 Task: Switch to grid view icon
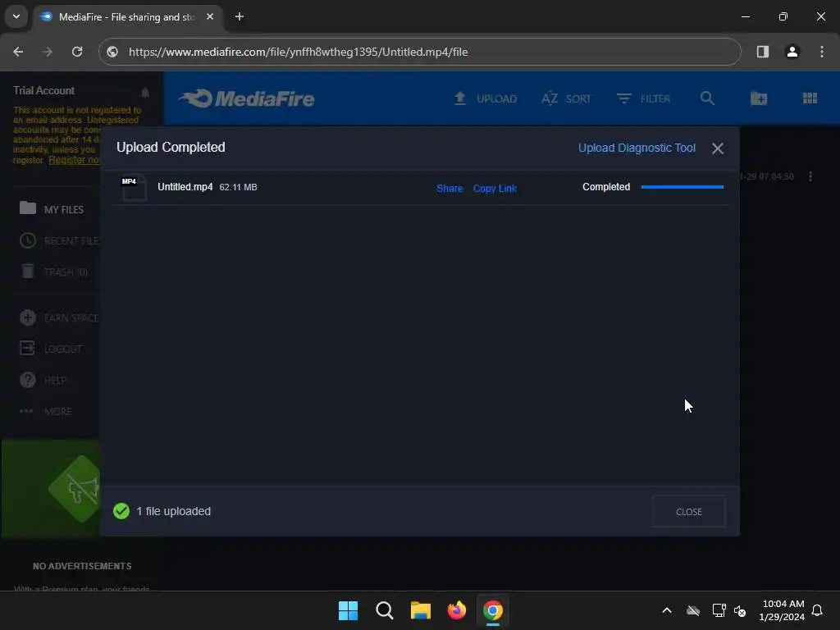click(810, 98)
